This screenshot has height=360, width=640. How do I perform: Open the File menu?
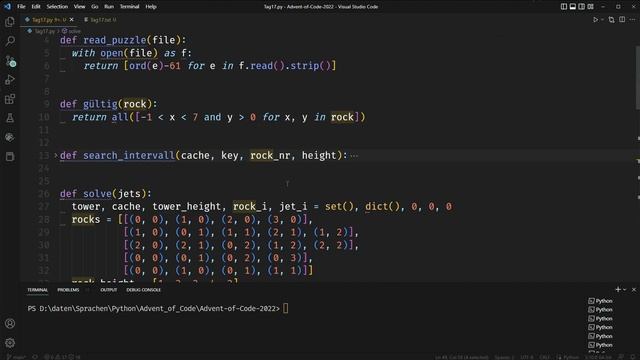pos(21,7)
